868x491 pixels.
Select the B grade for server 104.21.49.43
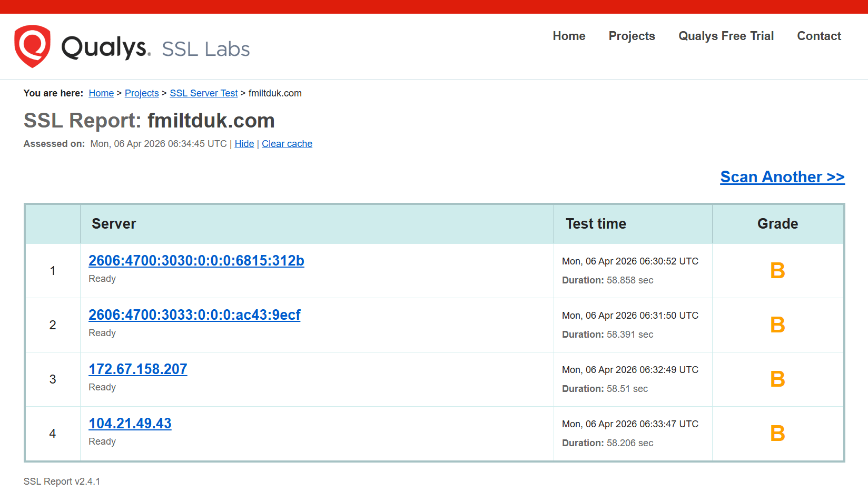pos(777,434)
